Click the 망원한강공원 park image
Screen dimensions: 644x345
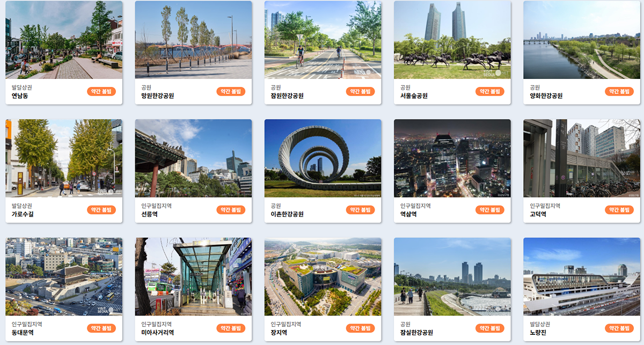[193, 40]
